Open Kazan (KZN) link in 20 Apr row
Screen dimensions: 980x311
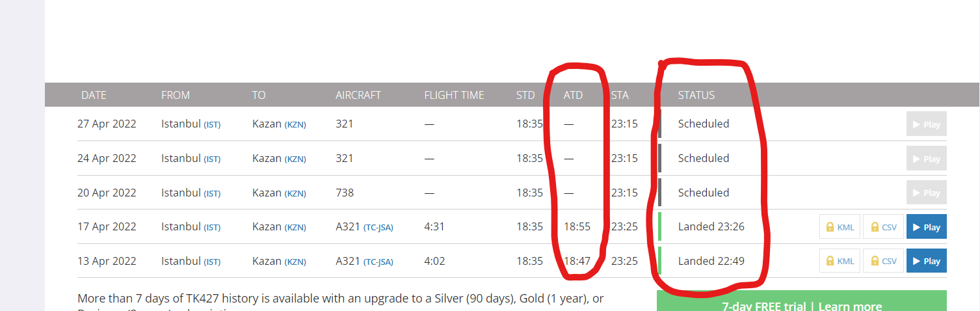[x=279, y=193]
